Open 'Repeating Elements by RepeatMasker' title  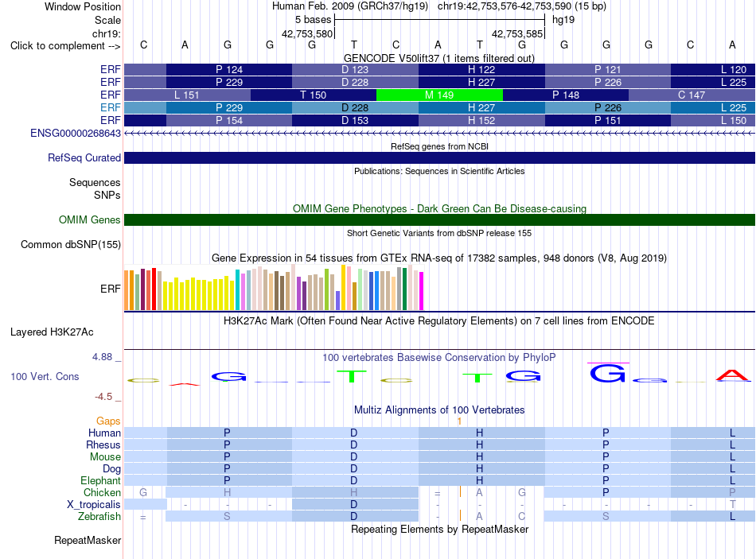point(439,529)
